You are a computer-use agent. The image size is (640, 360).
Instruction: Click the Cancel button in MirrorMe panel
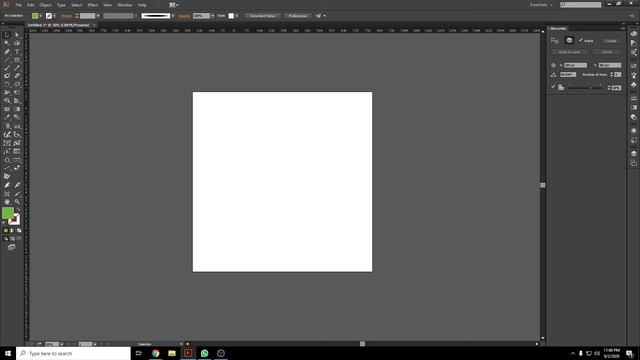[x=607, y=52]
